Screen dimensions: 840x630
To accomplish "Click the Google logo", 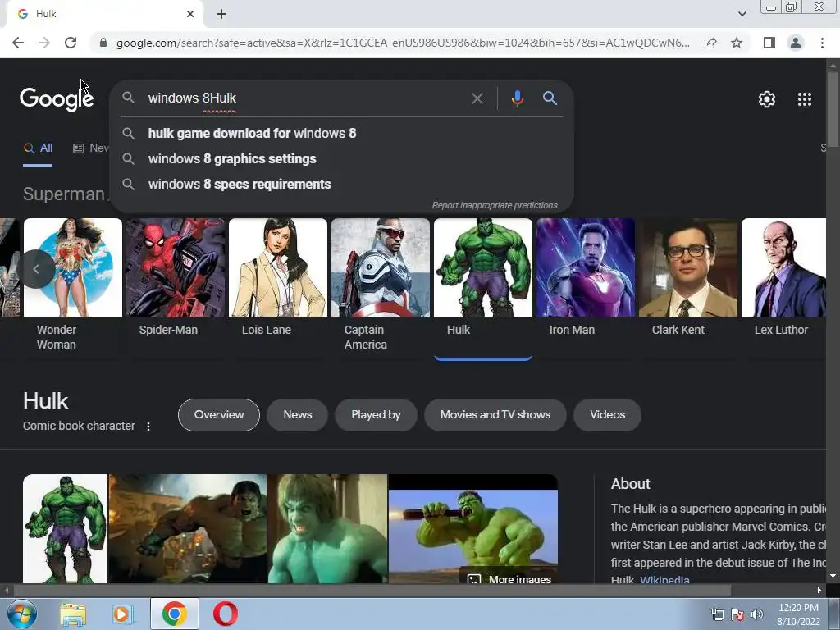I will coord(57,98).
